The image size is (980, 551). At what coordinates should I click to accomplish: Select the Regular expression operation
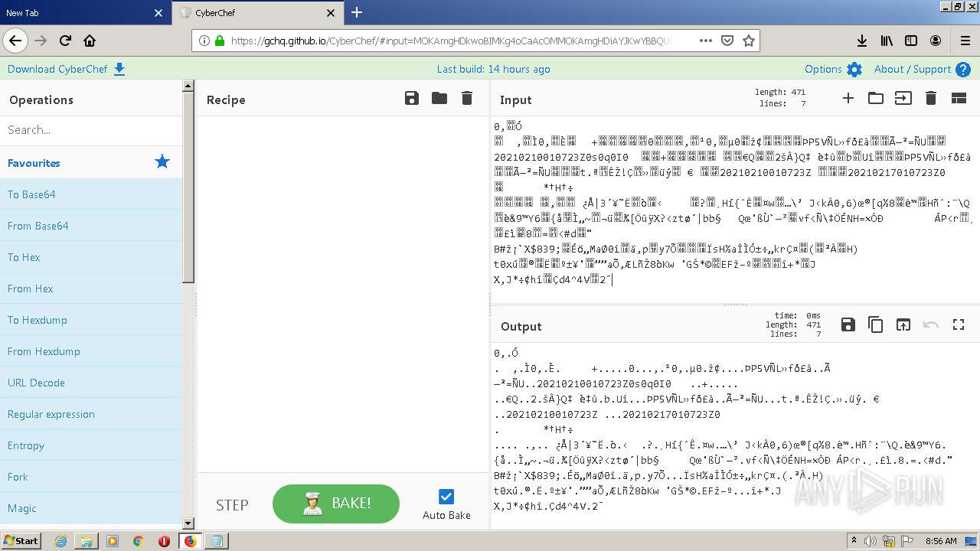(x=91, y=414)
